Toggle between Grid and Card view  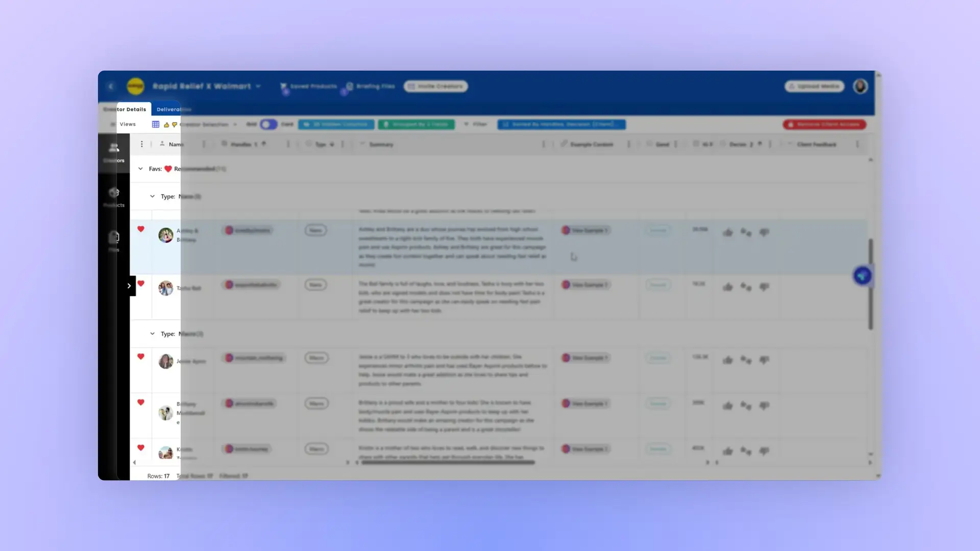(268, 124)
